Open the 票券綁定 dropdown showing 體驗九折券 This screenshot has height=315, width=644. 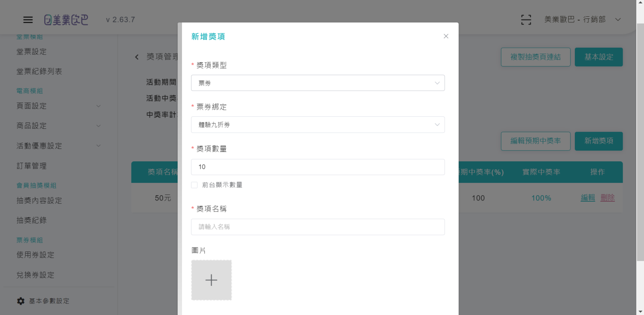click(318, 124)
